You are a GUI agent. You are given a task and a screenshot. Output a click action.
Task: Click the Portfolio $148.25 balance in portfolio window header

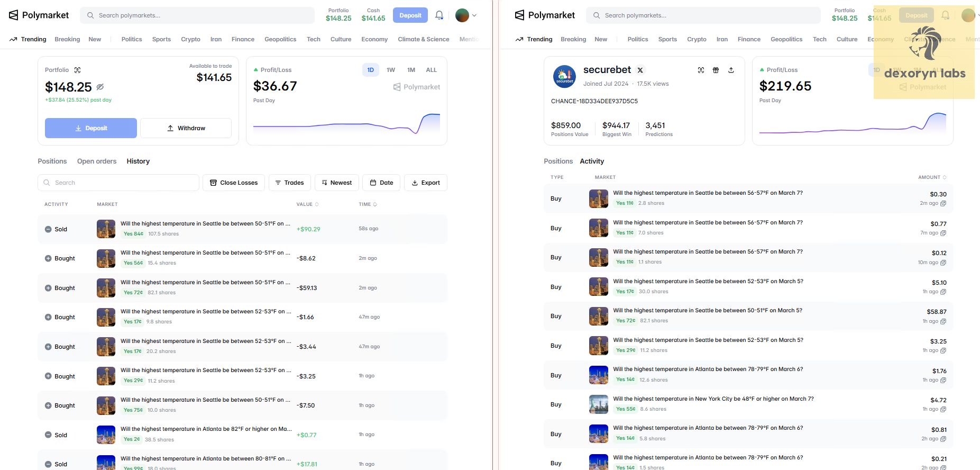[x=338, y=15]
